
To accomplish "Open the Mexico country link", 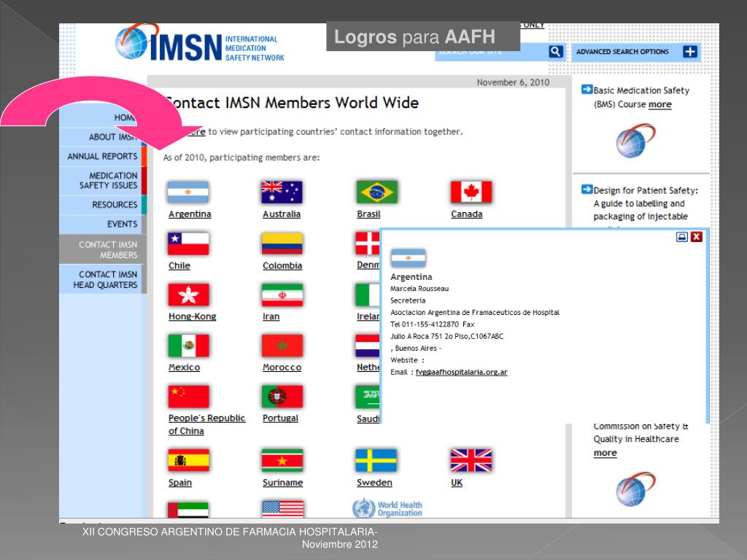I will coord(185,367).
